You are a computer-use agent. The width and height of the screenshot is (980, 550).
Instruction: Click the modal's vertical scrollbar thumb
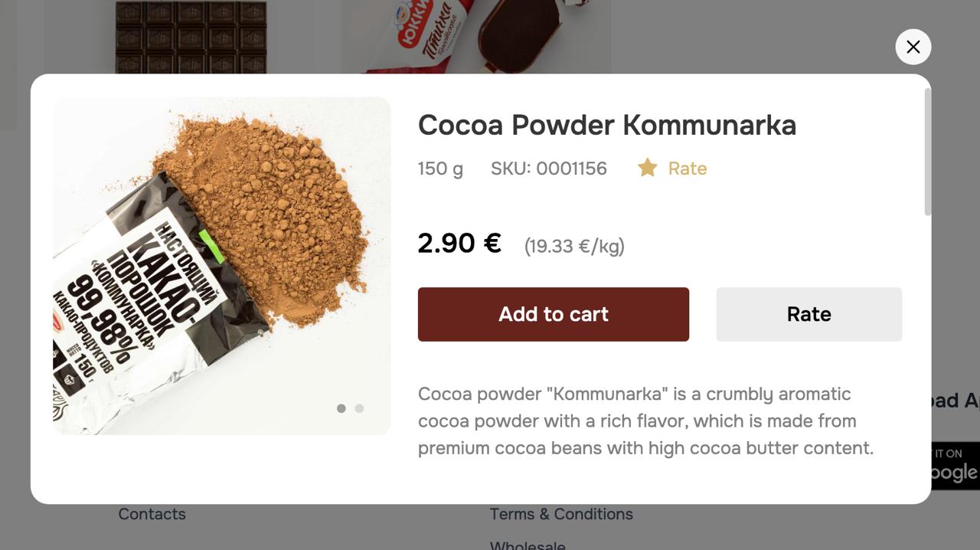tap(927, 152)
